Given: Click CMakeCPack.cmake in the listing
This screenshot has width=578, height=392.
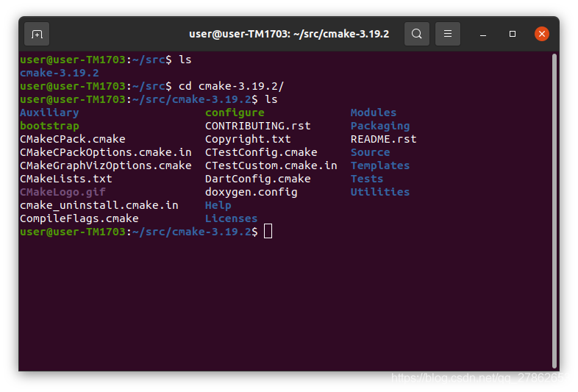Looking at the screenshot, I should pos(73,139).
